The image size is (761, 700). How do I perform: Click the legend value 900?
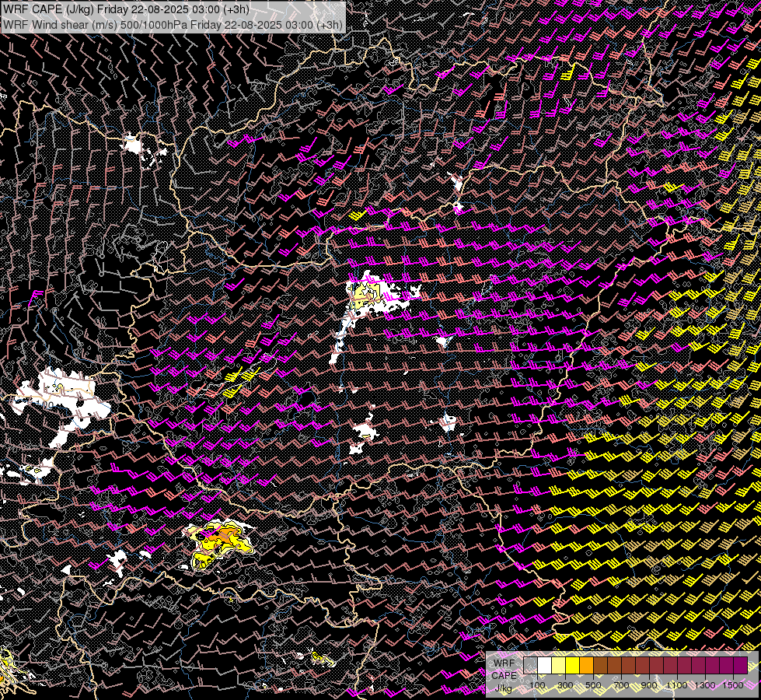coord(649,685)
